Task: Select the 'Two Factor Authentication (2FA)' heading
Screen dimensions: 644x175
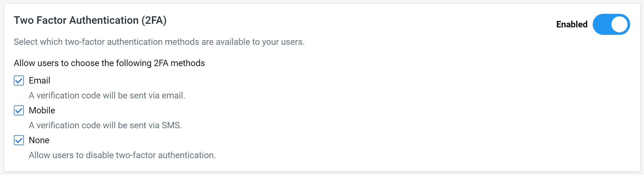Action: pyautogui.click(x=90, y=20)
